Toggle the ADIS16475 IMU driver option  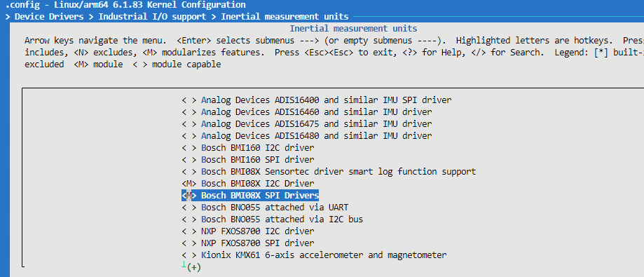[x=189, y=123]
